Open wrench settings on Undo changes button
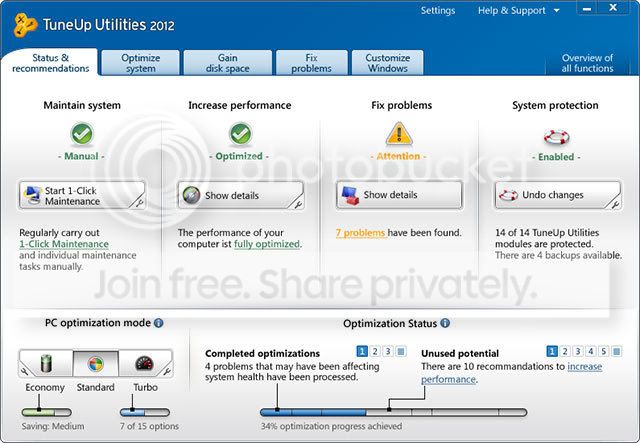 (x=615, y=203)
